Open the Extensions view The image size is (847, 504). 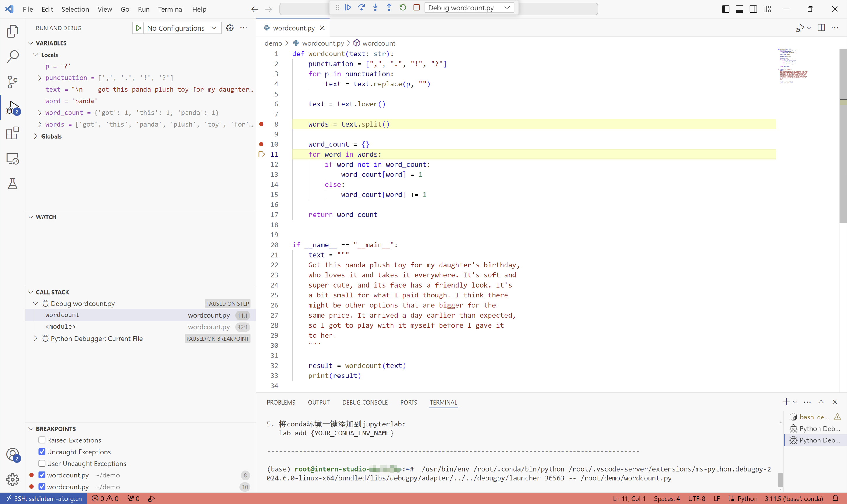tap(13, 133)
